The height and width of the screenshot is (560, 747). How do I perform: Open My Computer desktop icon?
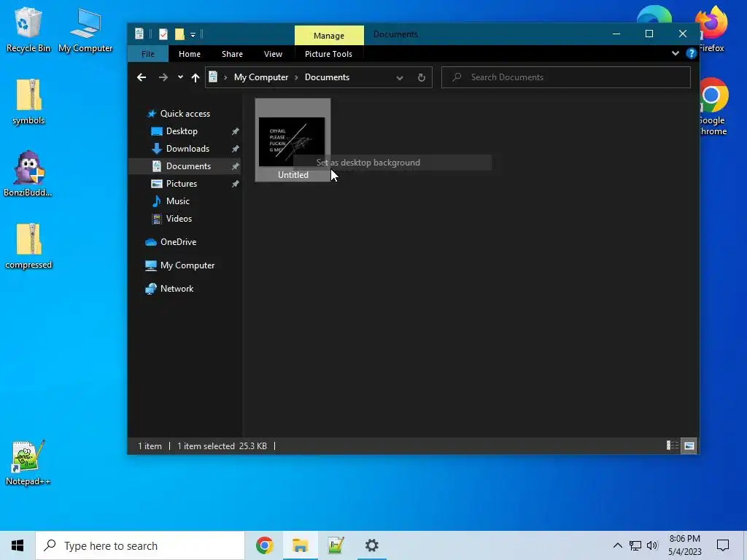[85, 29]
